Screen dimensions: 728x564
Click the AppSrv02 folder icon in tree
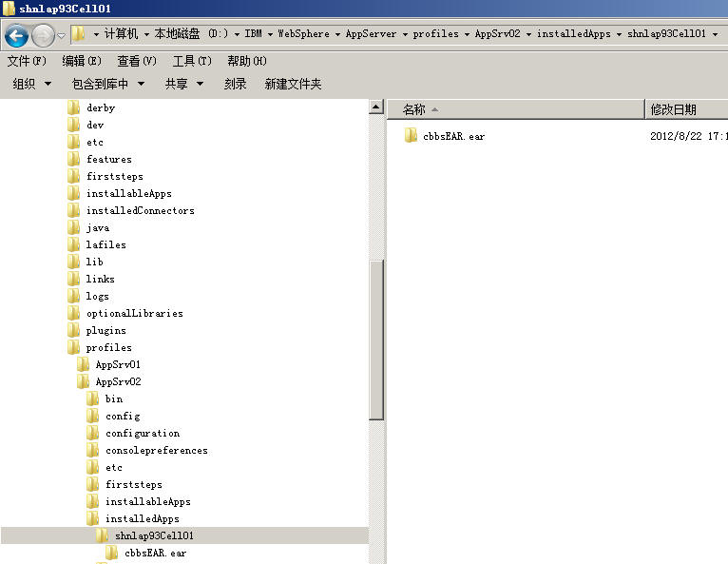(83, 382)
